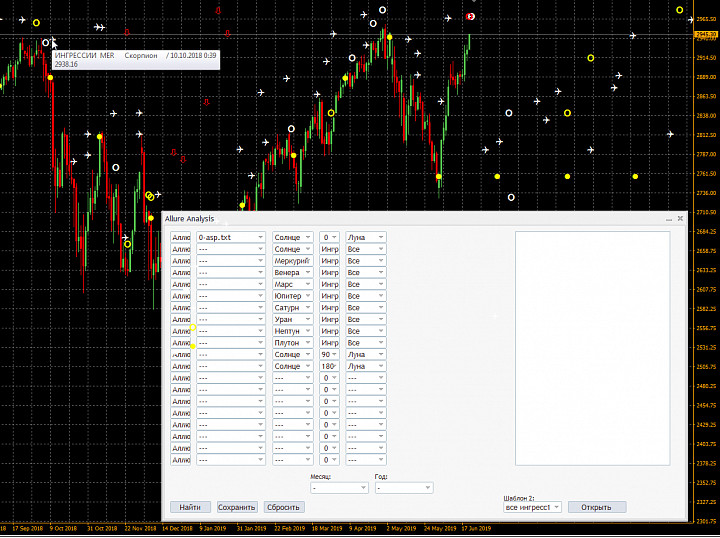Click the 9 Jan 2019 date label
This screenshot has height=538, width=720.
point(213,528)
